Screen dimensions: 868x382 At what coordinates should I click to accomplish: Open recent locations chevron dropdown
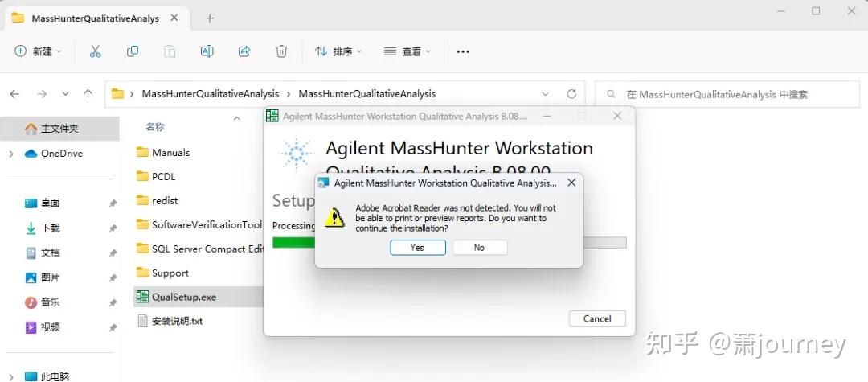click(x=65, y=94)
